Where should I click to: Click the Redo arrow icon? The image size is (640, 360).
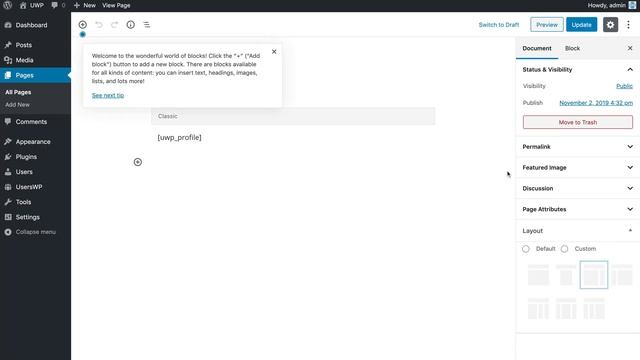115,24
